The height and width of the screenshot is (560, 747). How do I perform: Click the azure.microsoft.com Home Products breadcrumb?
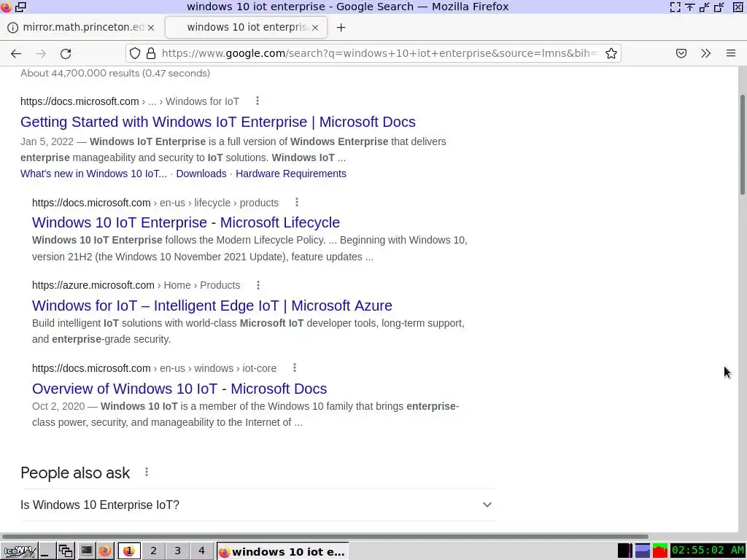click(x=136, y=285)
